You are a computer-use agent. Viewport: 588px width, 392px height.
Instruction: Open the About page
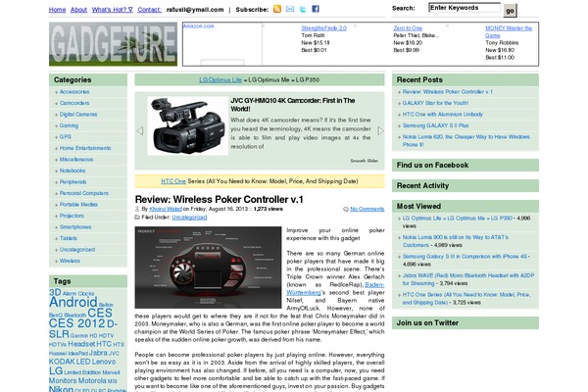(78, 10)
